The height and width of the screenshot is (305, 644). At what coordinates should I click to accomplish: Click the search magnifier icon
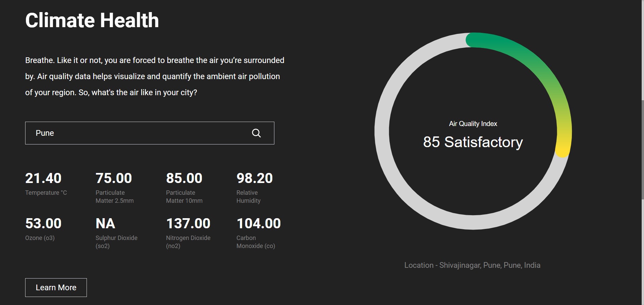[x=256, y=133]
